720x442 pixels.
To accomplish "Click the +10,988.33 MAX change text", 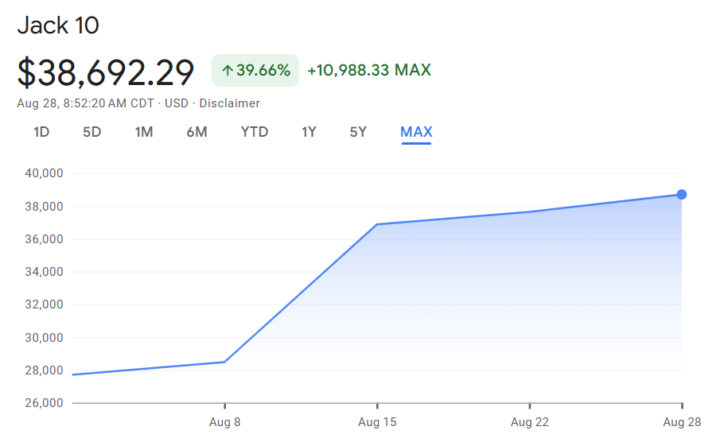I will [369, 70].
